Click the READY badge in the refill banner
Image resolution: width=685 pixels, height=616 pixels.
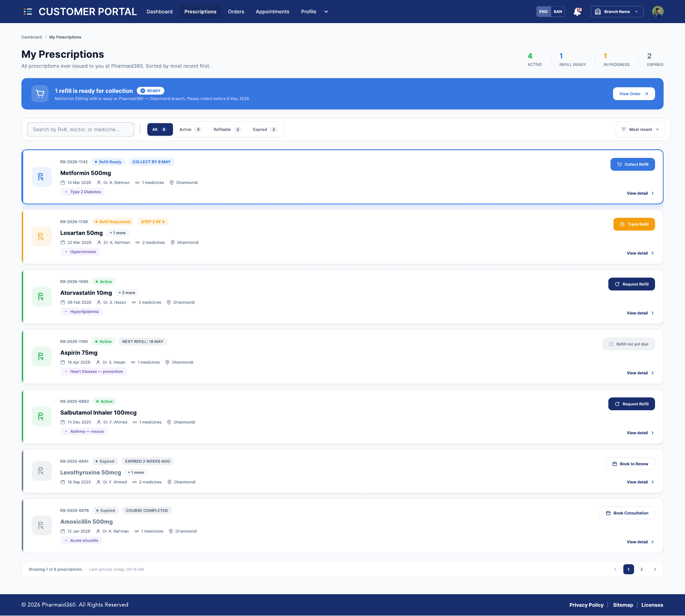(151, 91)
